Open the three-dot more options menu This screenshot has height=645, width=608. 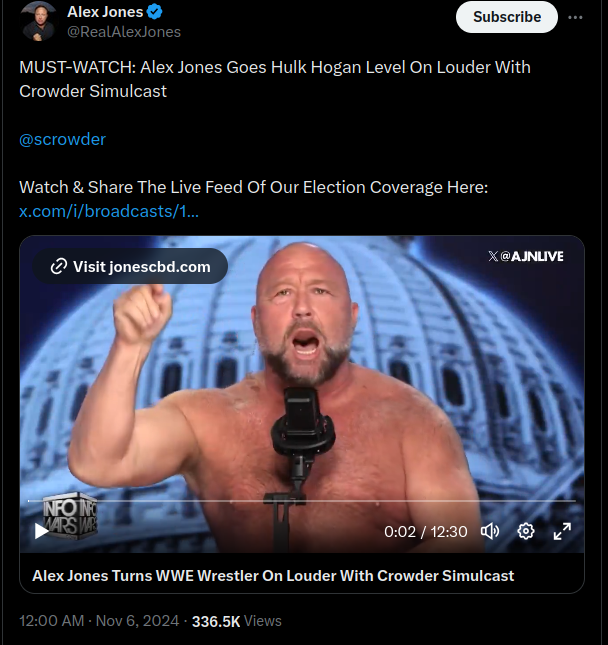[x=575, y=17]
